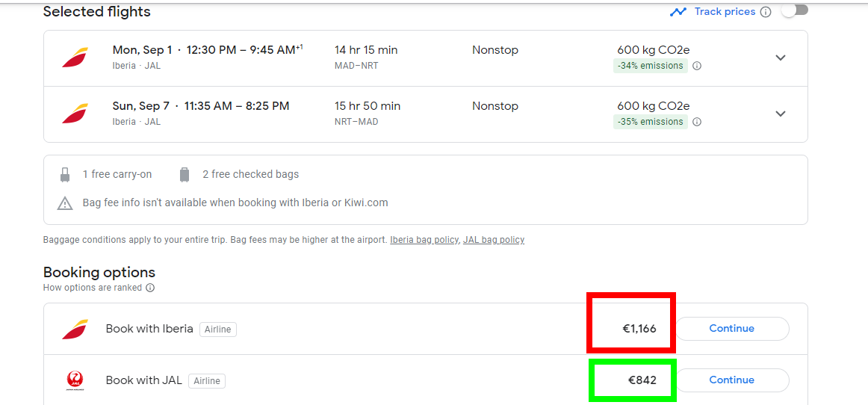Click the Booking options heading
The width and height of the screenshot is (868, 405).
(x=99, y=273)
